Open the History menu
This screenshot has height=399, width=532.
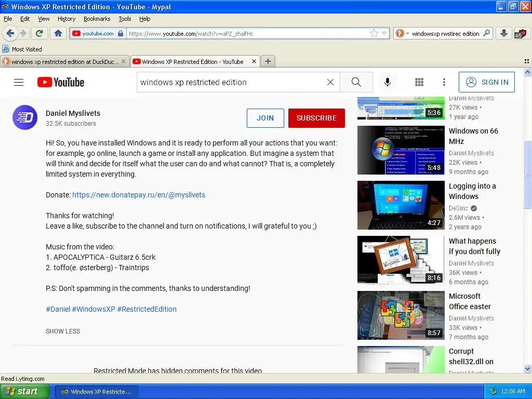point(66,19)
